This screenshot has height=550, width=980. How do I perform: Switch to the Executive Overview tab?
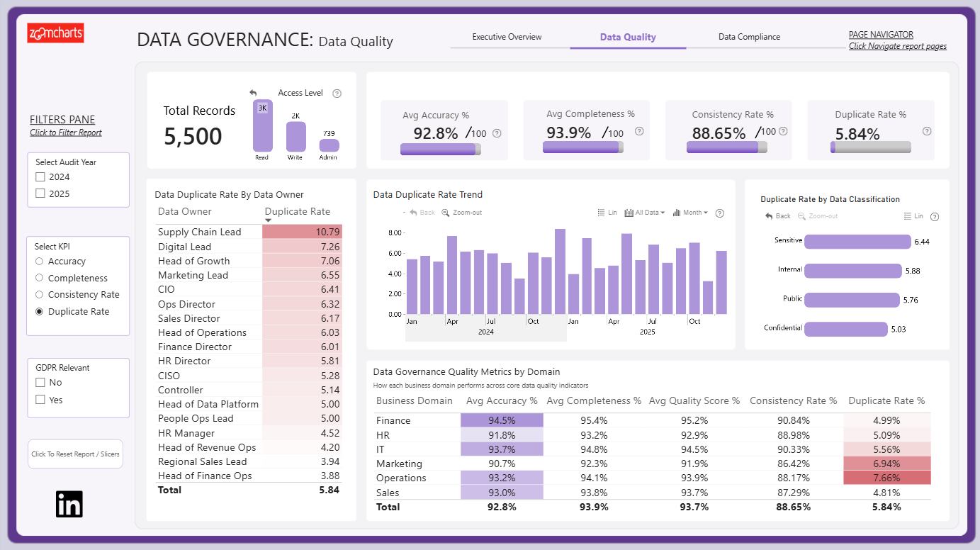point(507,37)
